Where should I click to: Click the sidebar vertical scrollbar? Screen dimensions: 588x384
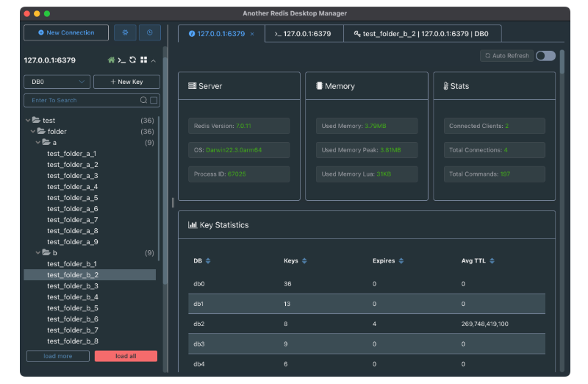(x=165, y=171)
